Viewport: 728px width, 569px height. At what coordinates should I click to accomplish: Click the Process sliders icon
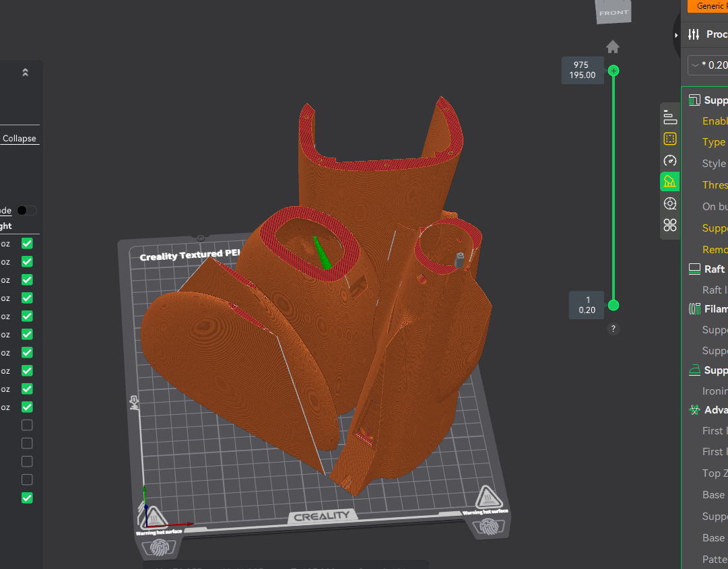(x=694, y=34)
